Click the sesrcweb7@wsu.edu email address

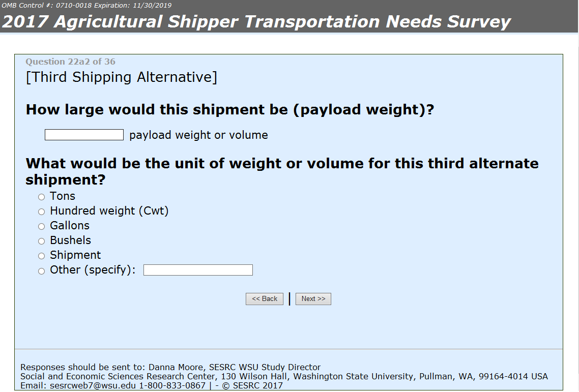point(93,386)
